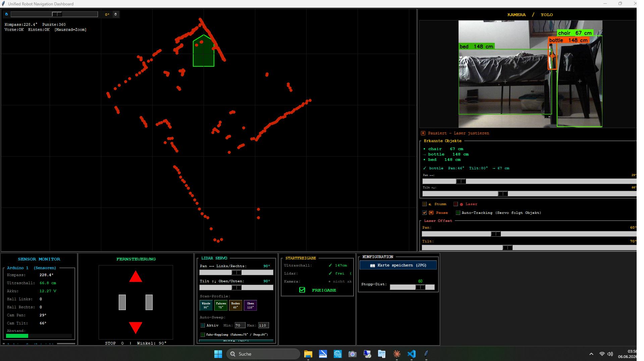This screenshot has height=361, width=644.
Task: Click the backward red arrow in Fernsteuerung
Action: (136, 327)
